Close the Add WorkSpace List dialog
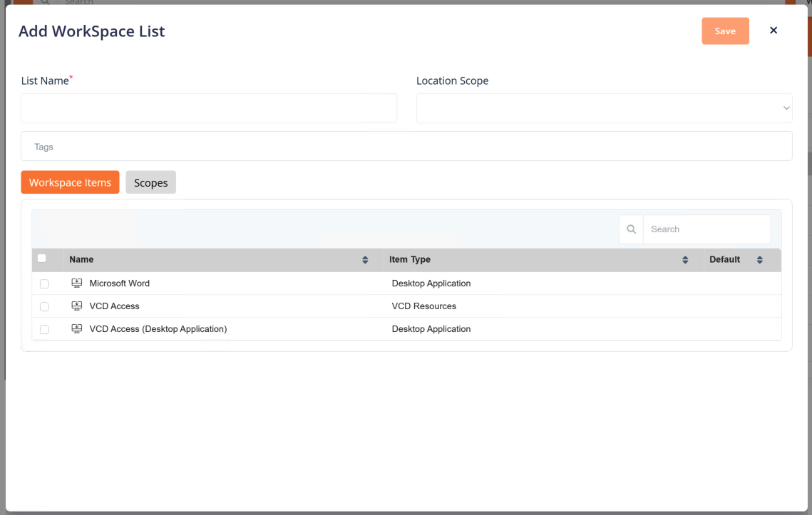The width and height of the screenshot is (812, 515). tap(774, 31)
